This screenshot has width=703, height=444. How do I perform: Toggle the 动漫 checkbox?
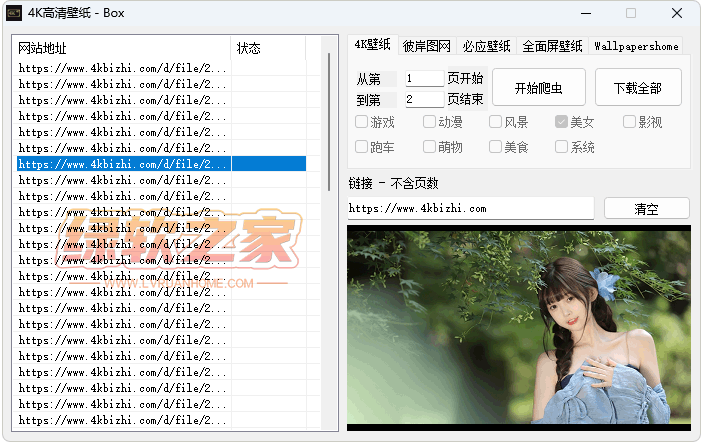[429, 122]
